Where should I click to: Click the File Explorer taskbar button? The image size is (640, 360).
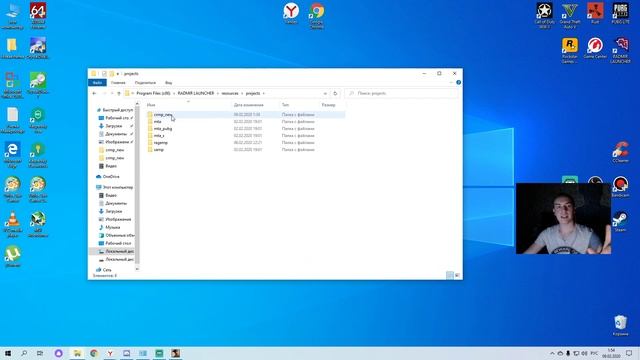(77, 353)
